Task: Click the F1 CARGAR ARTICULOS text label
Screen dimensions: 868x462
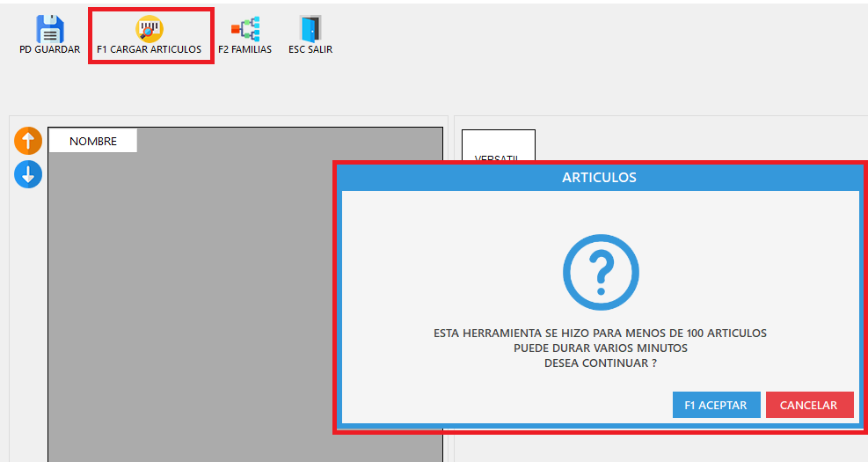Action: pos(149,50)
